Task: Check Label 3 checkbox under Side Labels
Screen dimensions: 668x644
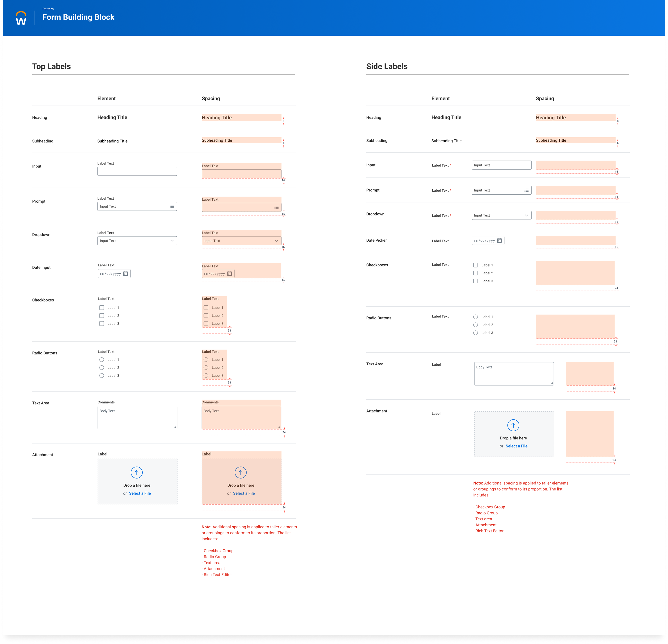Action: click(475, 281)
